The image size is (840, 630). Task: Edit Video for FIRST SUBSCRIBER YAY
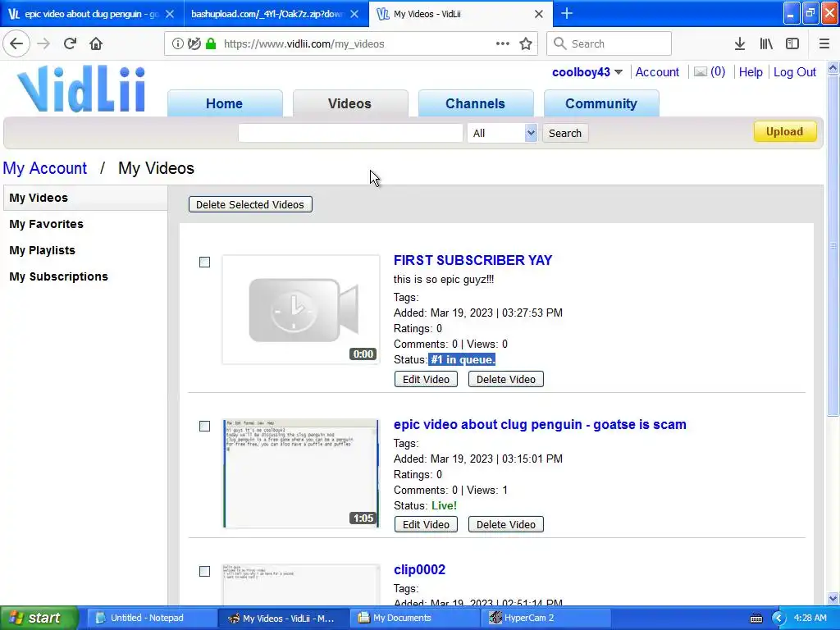[x=426, y=379]
